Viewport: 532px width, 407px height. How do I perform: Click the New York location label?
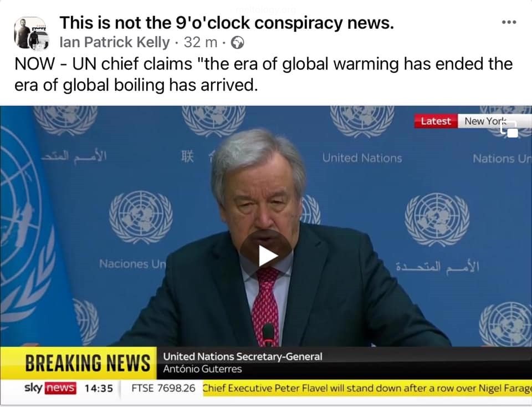pos(485,121)
